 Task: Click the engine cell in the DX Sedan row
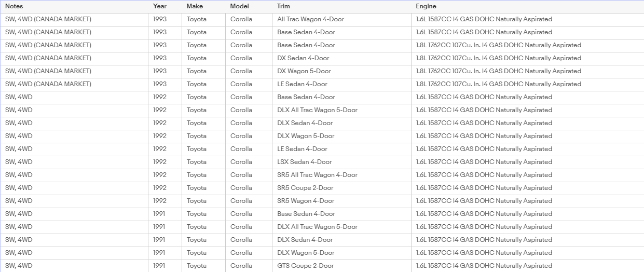(527, 58)
